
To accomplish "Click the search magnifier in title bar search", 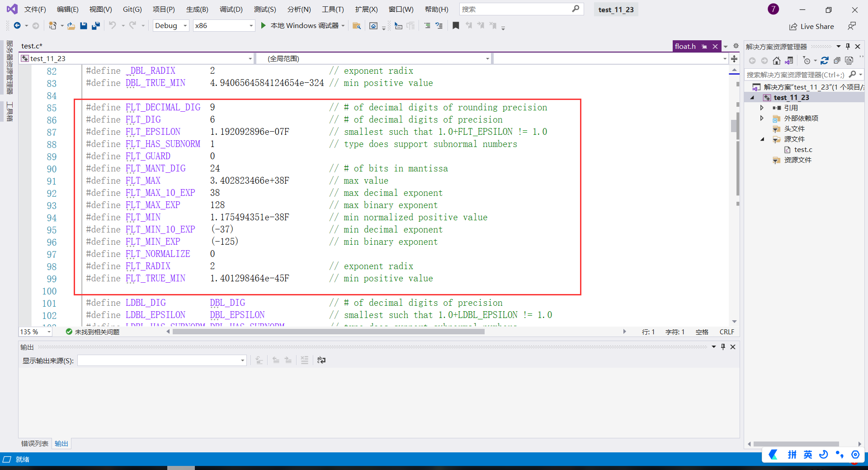I will [576, 9].
